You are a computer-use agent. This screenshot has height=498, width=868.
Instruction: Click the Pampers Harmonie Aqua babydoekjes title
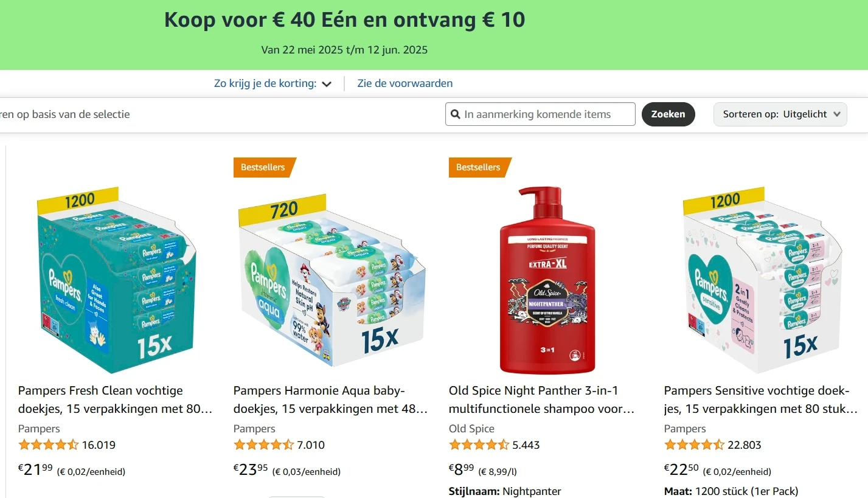click(330, 399)
